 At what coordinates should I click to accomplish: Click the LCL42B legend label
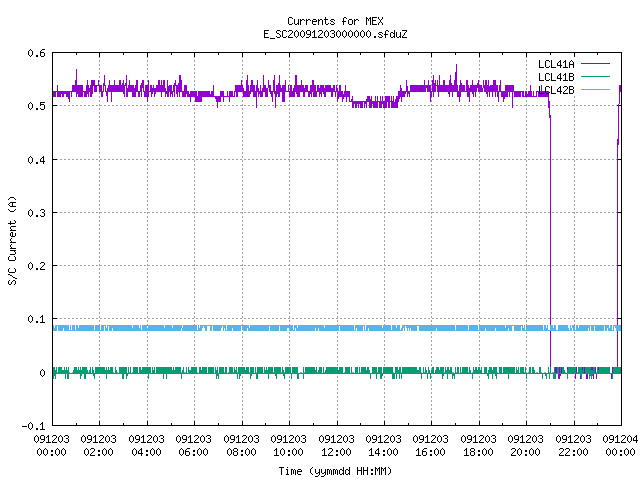coord(556,90)
